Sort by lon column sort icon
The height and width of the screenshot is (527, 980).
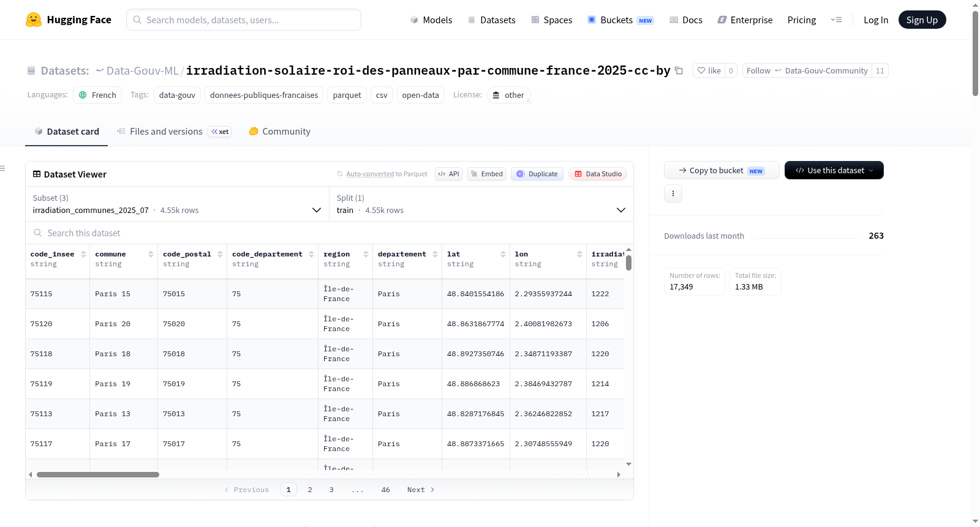[x=579, y=254]
